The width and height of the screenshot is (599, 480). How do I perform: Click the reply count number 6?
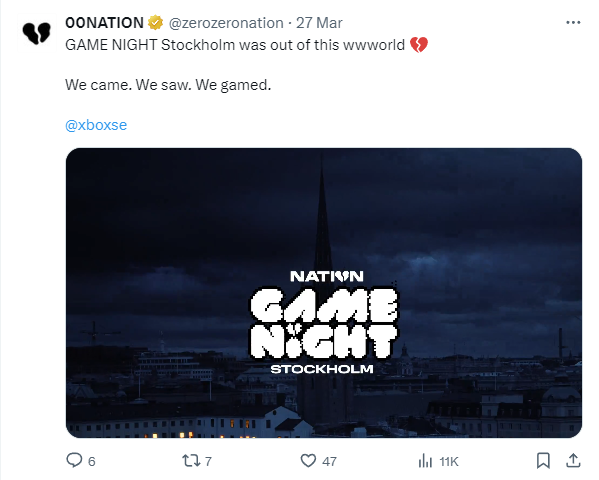pos(92,462)
